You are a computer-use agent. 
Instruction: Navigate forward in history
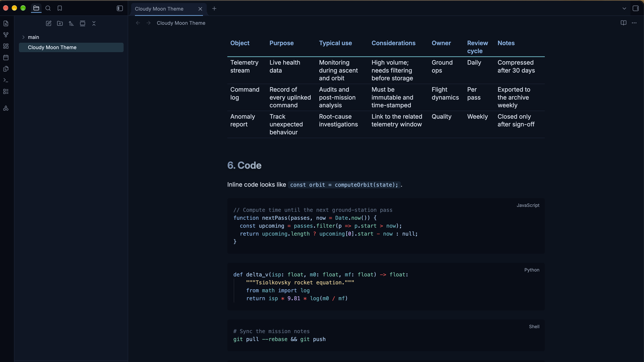pyautogui.click(x=149, y=23)
